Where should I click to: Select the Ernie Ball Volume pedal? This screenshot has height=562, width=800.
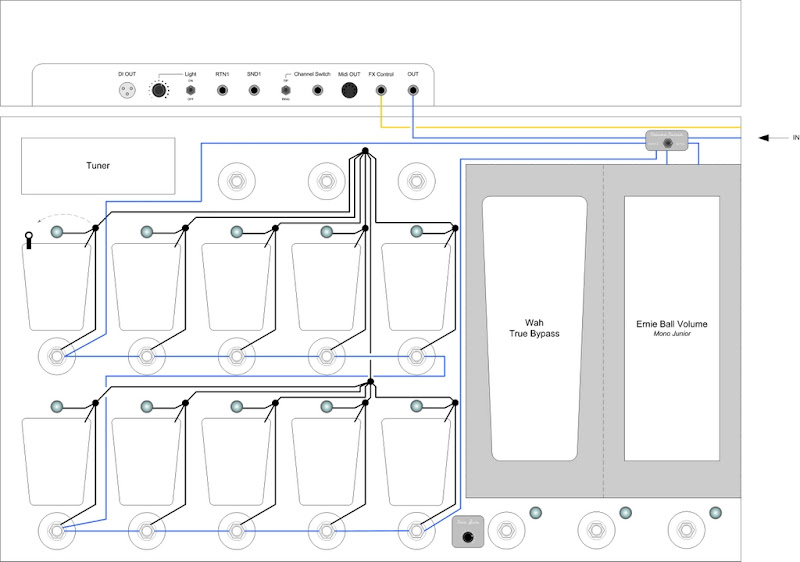(x=672, y=328)
